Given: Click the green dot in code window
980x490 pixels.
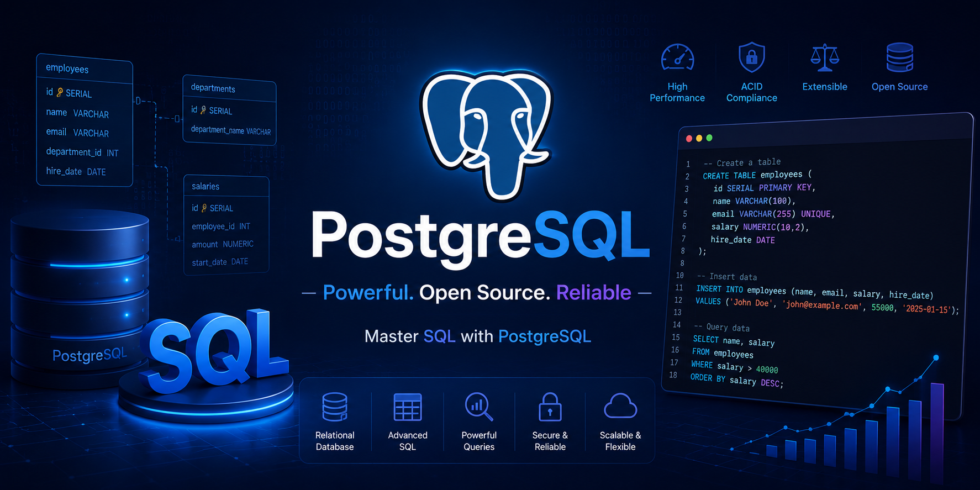Looking at the screenshot, I should 709,138.
